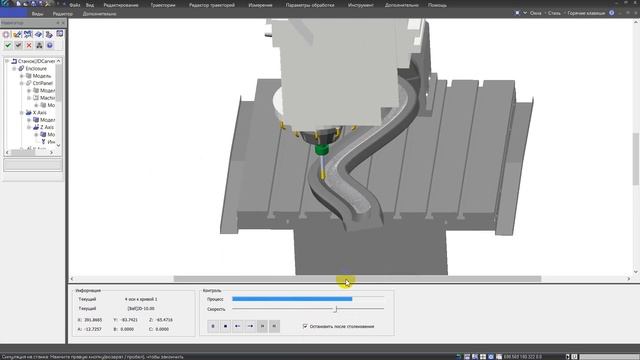Click the dark machine icon beside red X

pyautogui.click(x=39, y=45)
